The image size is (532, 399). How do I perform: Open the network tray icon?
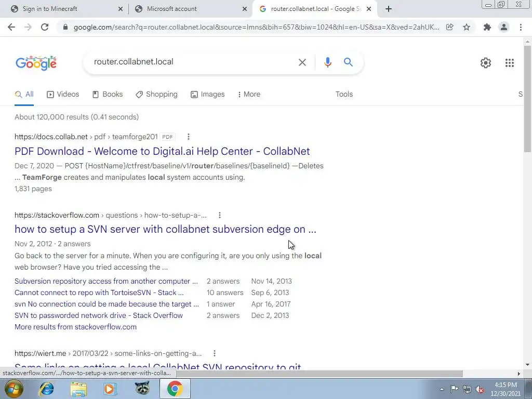(x=467, y=389)
